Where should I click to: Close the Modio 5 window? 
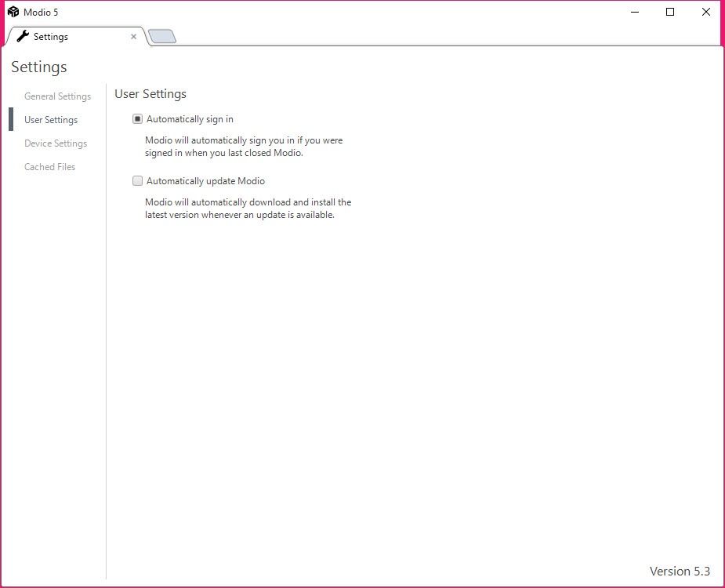[x=706, y=12]
